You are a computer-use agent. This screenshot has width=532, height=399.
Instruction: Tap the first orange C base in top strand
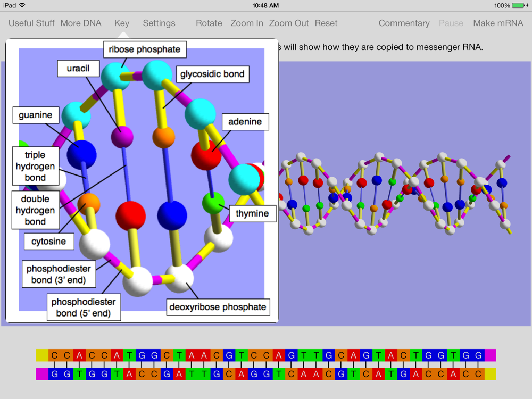(x=55, y=355)
